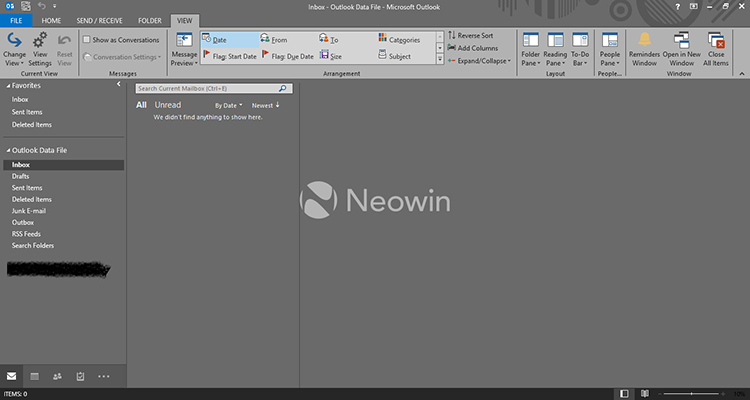Screen dimensions: 750x400
Task: Expand the Arrangement gallery more arrow
Action: tap(440, 59)
